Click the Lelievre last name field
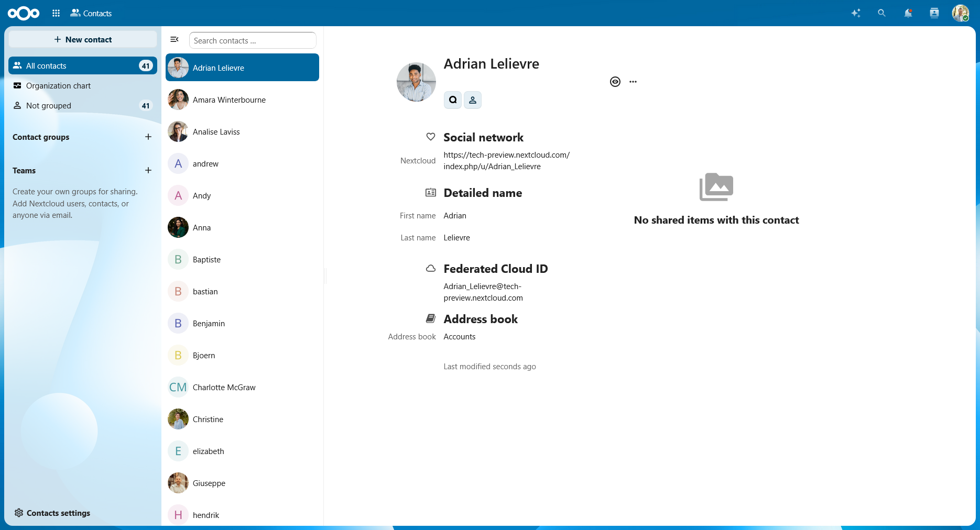This screenshot has width=980, height=530. coord(456,238)
